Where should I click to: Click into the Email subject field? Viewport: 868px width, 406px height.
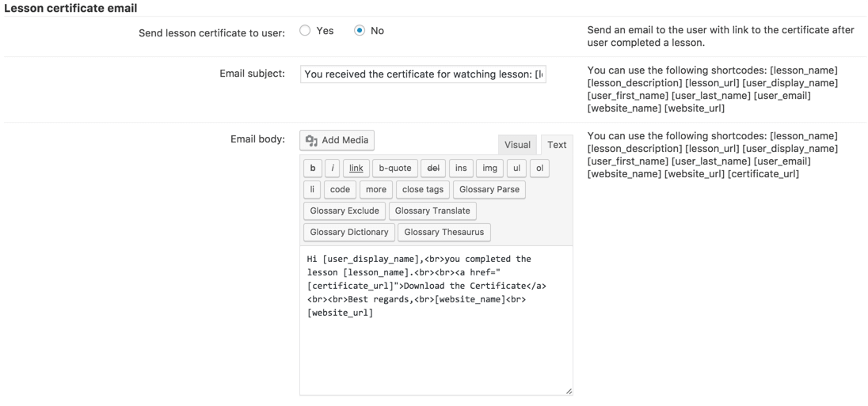coord(423,74)
